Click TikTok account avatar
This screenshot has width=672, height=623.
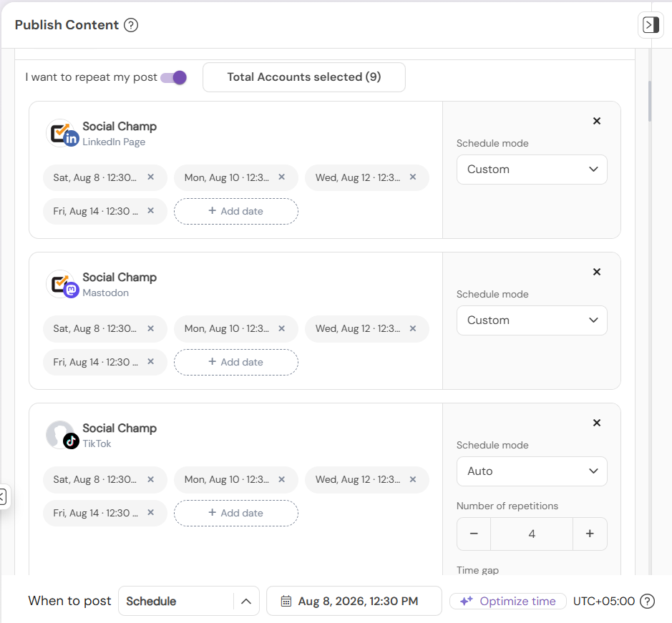pyautogui.click(x=62, y=435)
